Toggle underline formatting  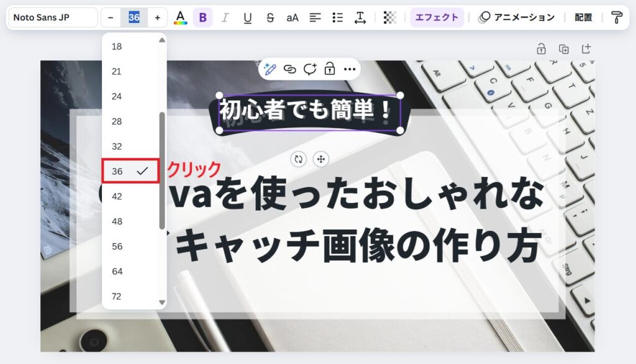[x=247, y=17]
